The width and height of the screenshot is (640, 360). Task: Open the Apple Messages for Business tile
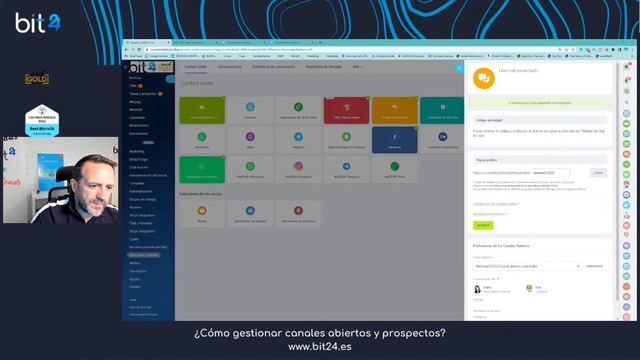pyautogui.click(x=346, y=140)
